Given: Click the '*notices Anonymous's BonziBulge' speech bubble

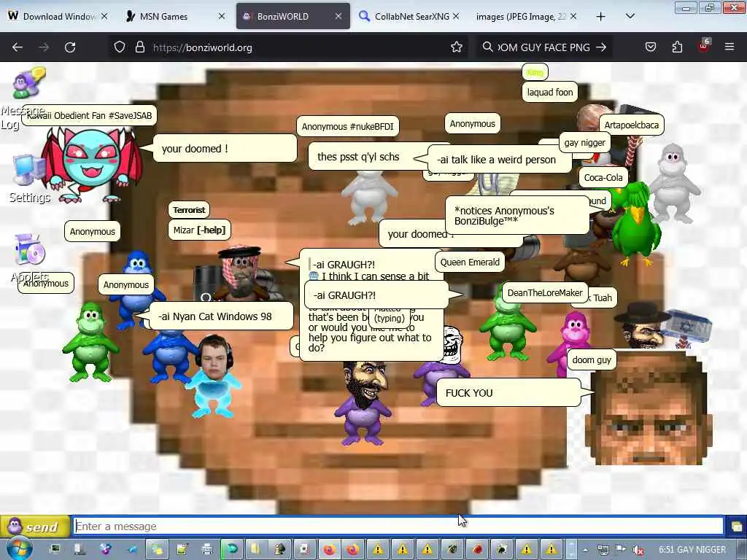Looking at the screenshot, I should tap(517, 216).
